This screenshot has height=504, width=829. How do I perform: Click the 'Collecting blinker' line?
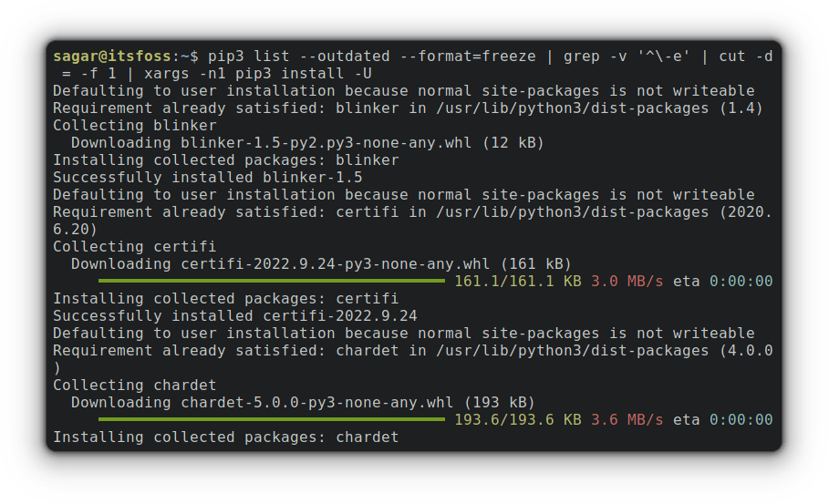click(x=135, y=126)
